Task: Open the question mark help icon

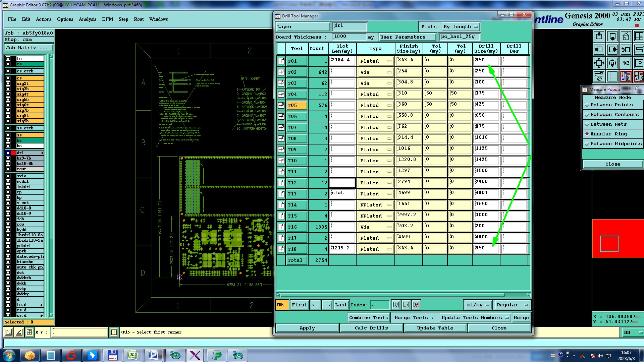Action: (639, 63)
